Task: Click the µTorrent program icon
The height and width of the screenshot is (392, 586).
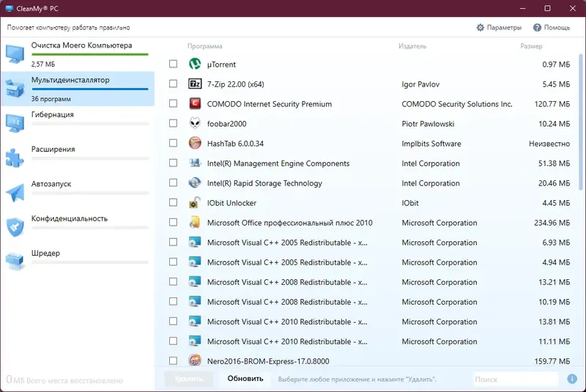Action: click(195, 64)
